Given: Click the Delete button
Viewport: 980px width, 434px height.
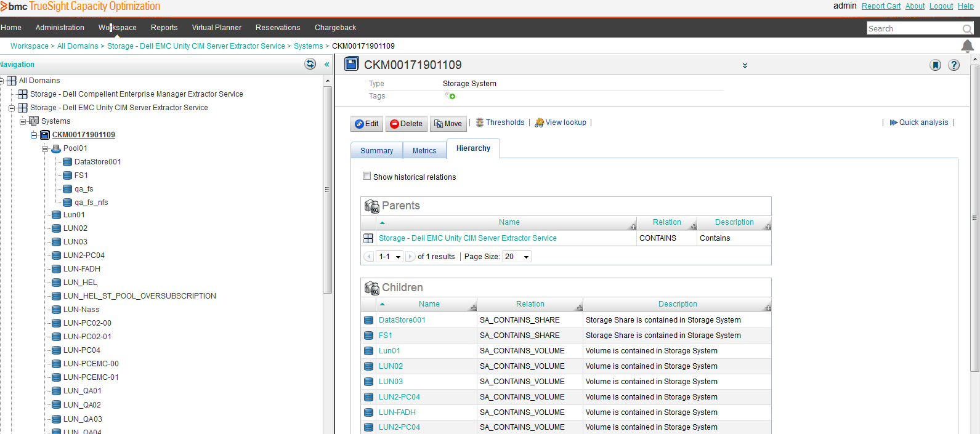Looking at the screenshot, I should click(406, 124).
